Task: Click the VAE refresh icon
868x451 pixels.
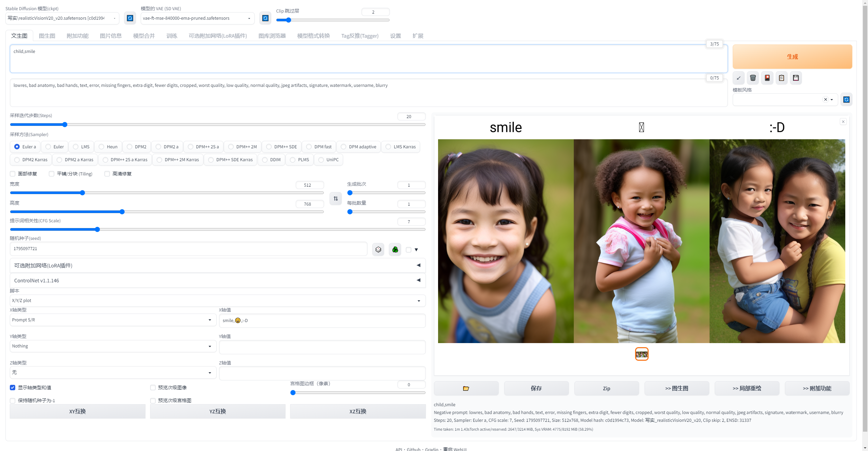Action: [x=265, y=18]
